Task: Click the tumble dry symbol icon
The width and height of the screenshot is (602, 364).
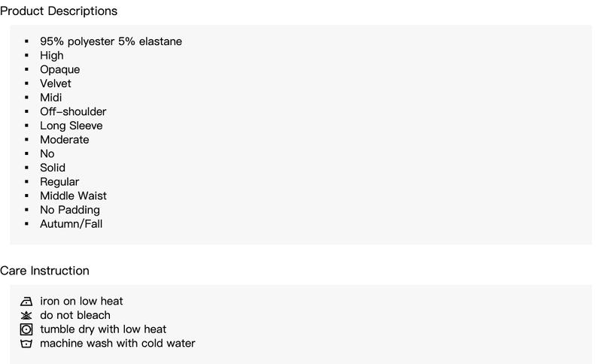Action: click(26, 329)
